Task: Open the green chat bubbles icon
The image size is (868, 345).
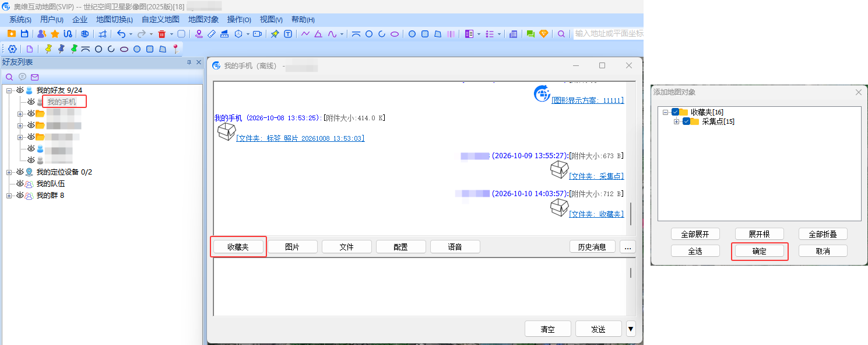Action: click(530, 34)
